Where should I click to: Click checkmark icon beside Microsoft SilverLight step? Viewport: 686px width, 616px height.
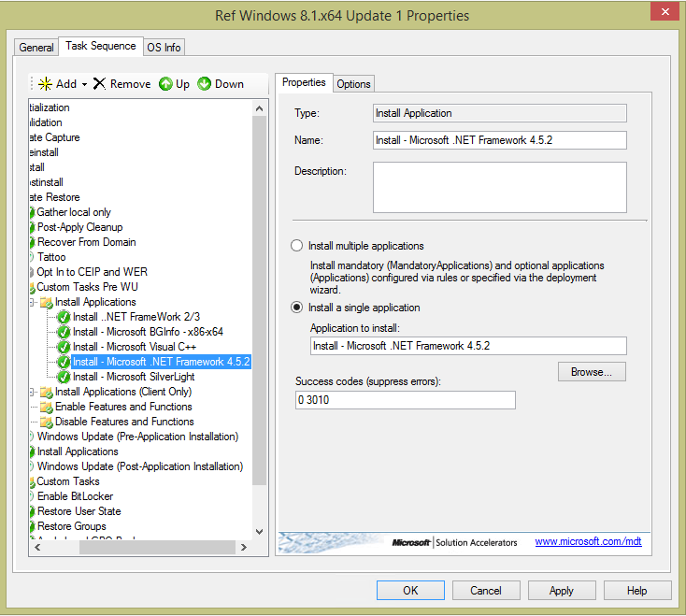coord(64,377)
